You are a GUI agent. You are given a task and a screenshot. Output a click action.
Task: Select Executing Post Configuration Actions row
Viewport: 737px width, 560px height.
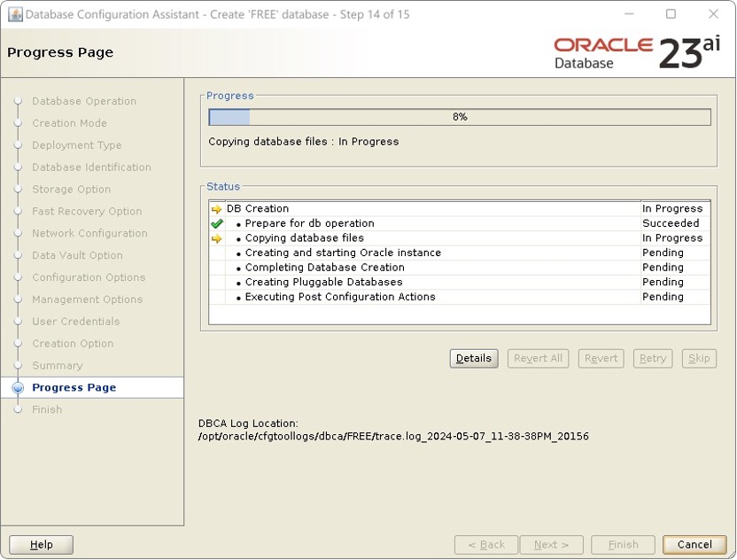(460, 297)
